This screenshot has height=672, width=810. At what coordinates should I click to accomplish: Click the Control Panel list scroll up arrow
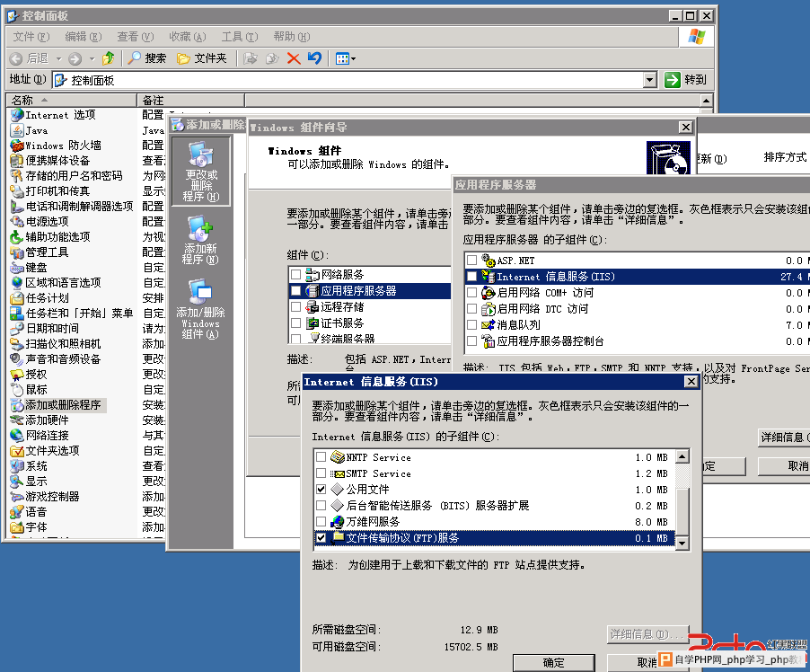(x=707, y=101)
